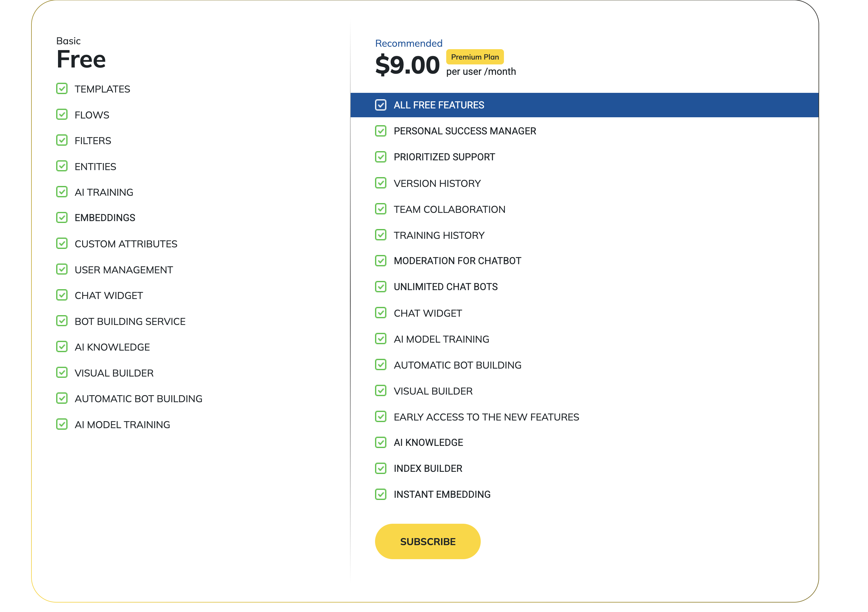Click the Free plan heading

click(x=81, y=59)
